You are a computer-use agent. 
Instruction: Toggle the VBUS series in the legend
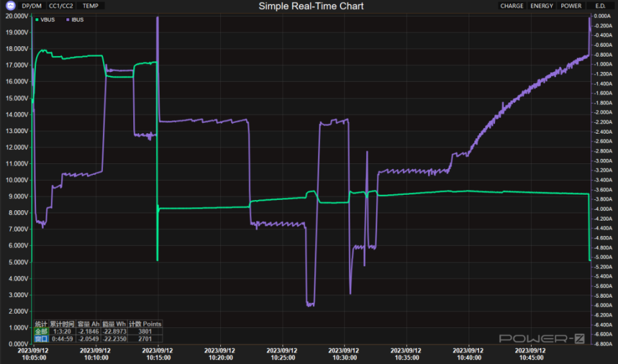click(x=45, y=20)
